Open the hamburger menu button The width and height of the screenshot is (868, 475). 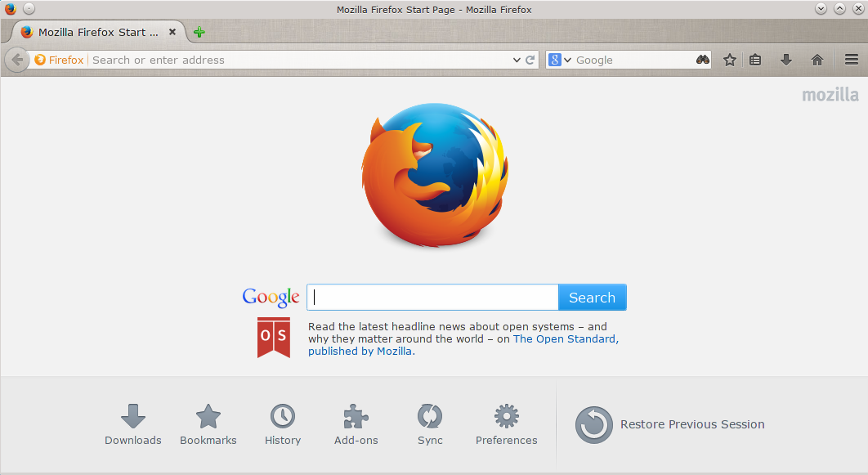[x=852, y=60]
